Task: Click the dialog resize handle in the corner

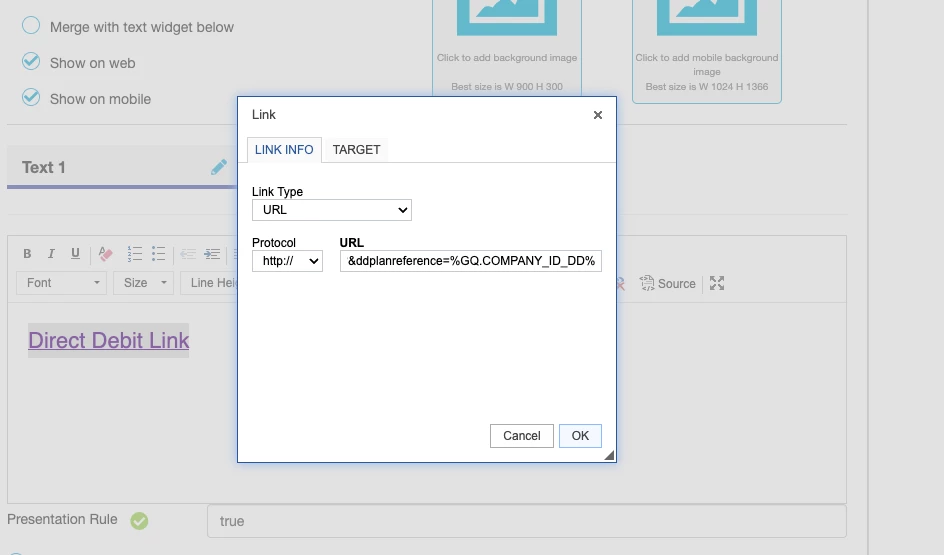Action: tap(609, 456)
